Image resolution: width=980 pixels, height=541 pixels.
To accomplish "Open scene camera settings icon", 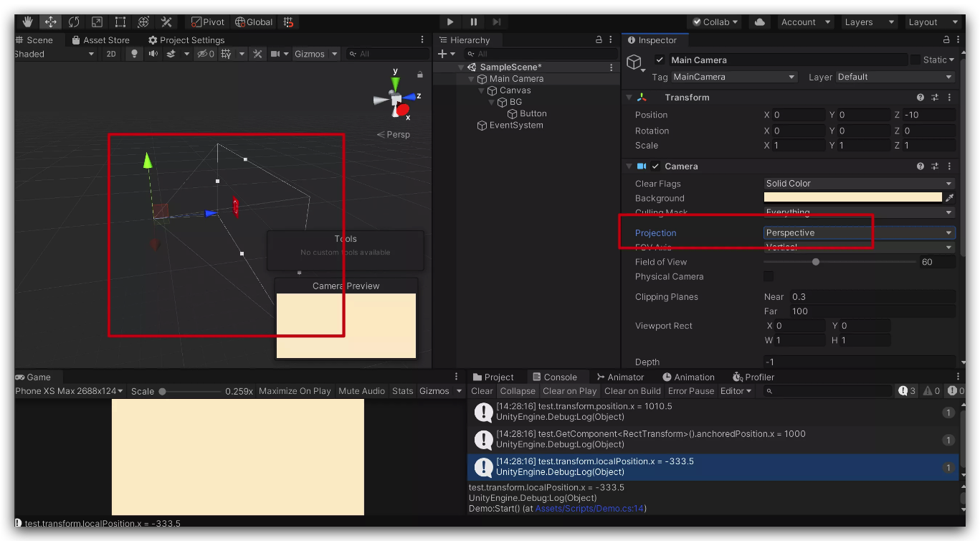I will pos(275,54).
